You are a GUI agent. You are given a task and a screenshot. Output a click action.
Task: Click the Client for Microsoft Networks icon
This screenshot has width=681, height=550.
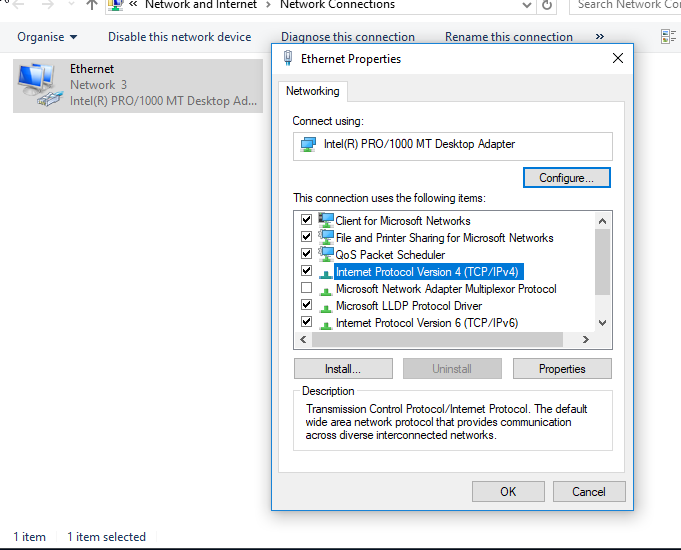[x=326, y=220]
